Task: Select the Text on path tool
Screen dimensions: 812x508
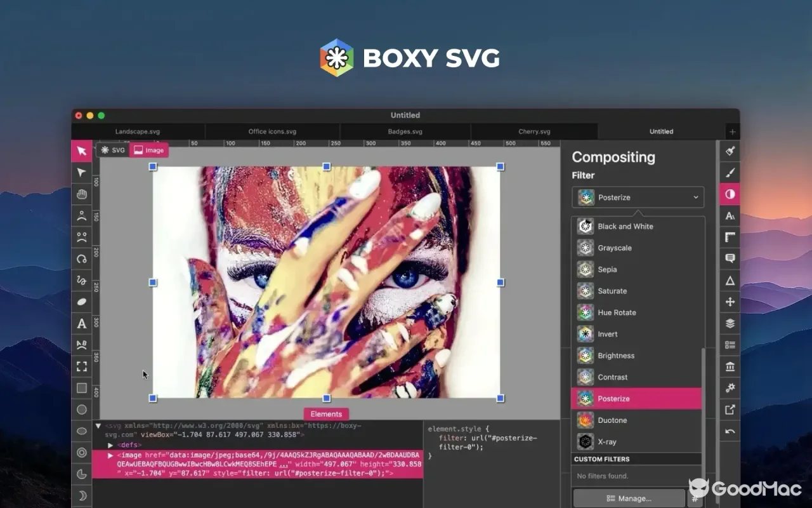Action: pyautogui.click(x=81, y=345)
